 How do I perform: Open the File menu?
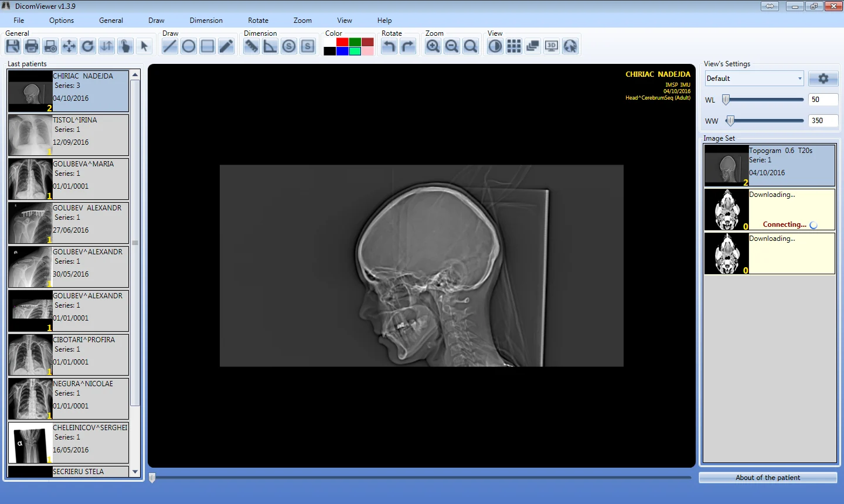pyautogui.click(x=19, y=21)
